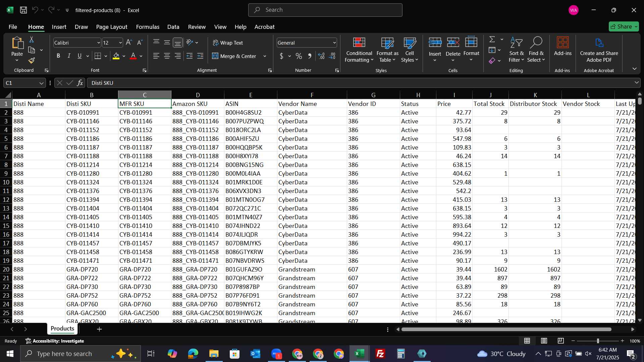Click the zoom slider handle
This screenshot has height=362, width=644.
click(x=598, y=341)
